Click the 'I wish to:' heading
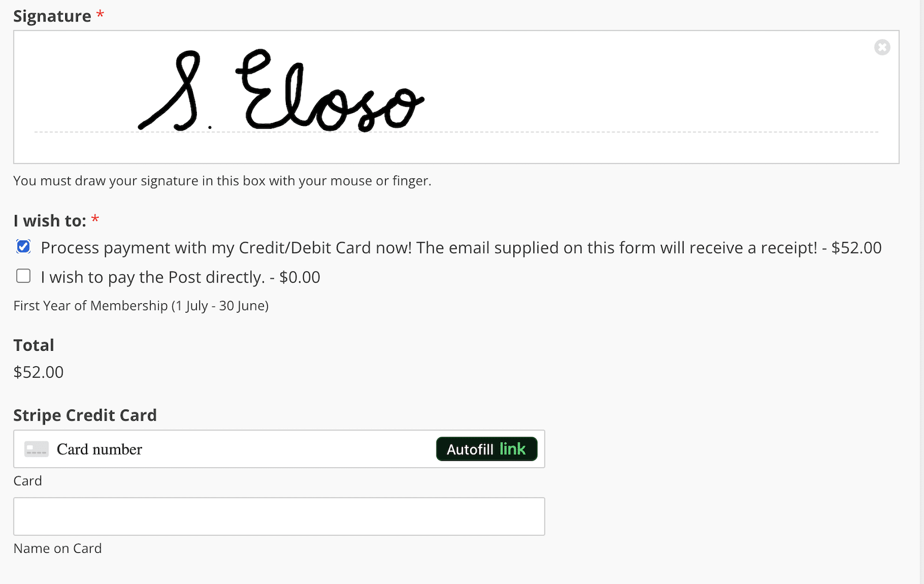This screenshot has width=924, height=584. click(x=50, y=221)
